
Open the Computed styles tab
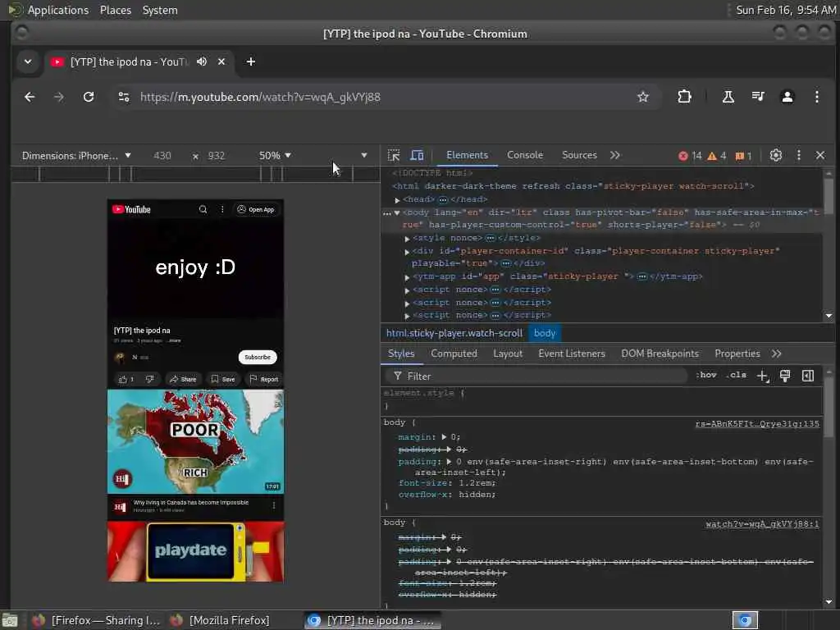(x=454, y=354)
